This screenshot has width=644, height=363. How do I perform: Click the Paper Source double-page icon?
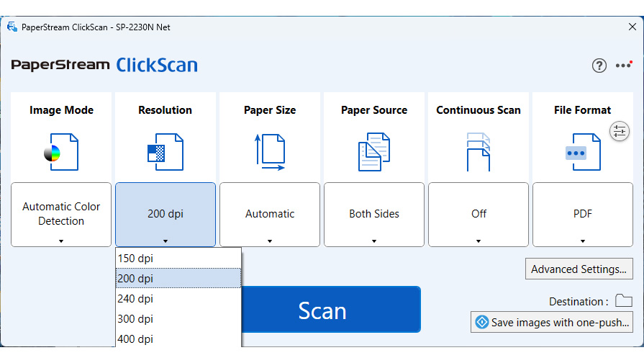pyautogui.click(x=374, y=152)
